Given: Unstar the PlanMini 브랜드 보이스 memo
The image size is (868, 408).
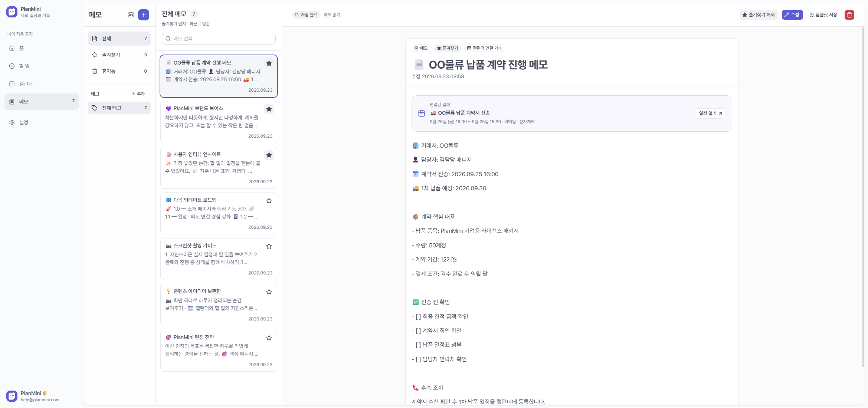Looking at the screenshot, I should coord(269,109).
